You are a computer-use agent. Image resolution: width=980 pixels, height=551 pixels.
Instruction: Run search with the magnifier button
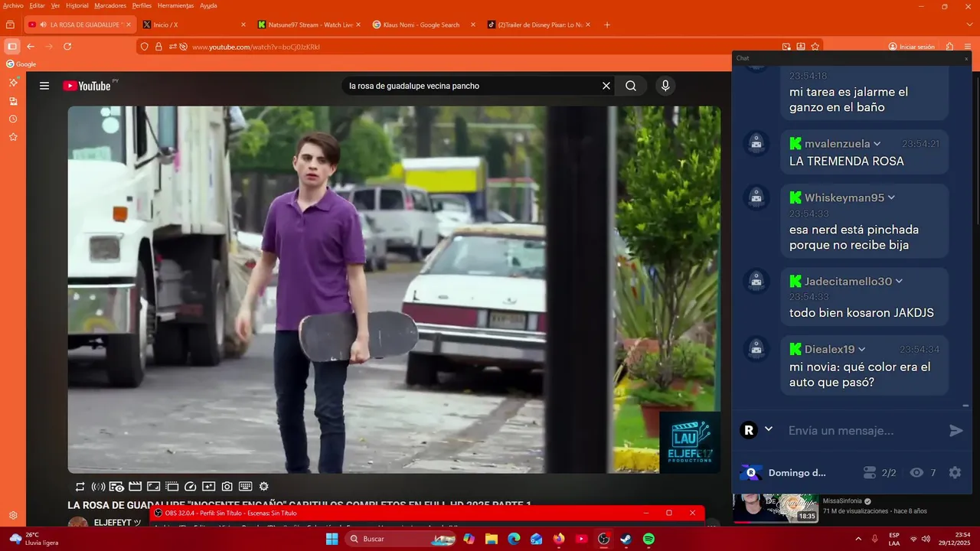point(631,86)
